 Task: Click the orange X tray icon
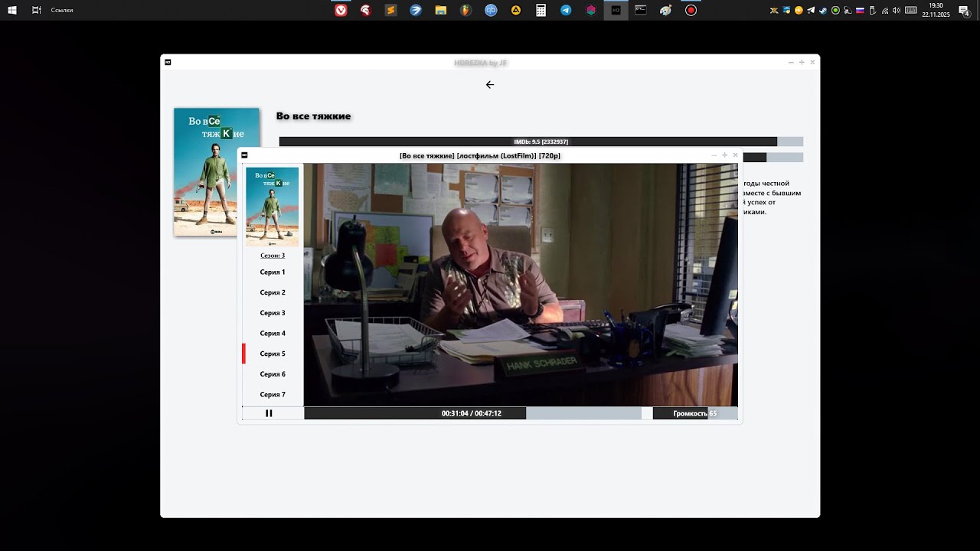click(774, 10)
